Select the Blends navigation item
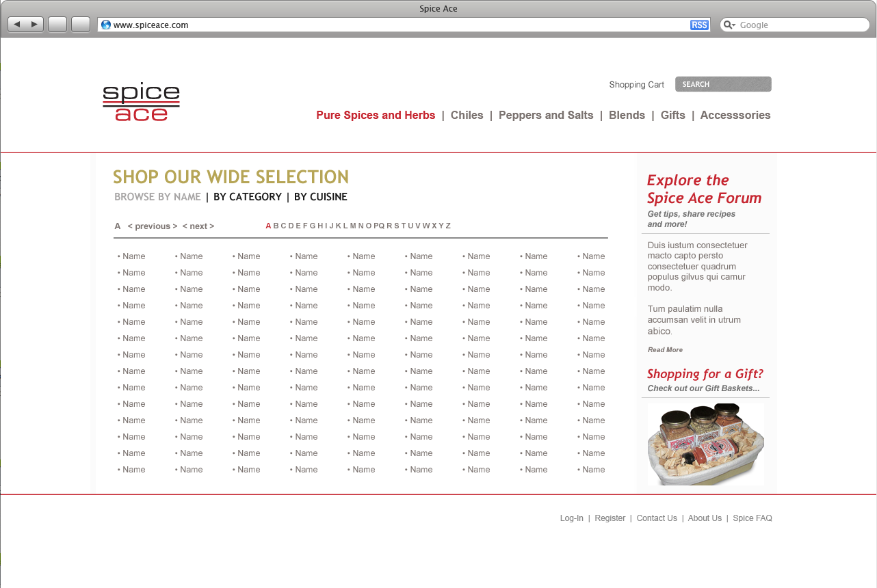Image resolution: width=877 pixels, height=588 pixels. [627, 115]
